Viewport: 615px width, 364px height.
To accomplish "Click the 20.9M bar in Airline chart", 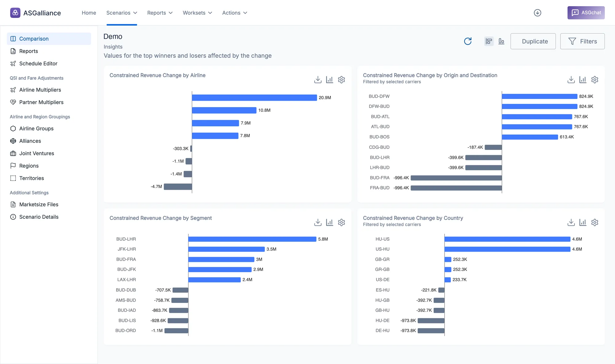I will [x=254, y=98].
